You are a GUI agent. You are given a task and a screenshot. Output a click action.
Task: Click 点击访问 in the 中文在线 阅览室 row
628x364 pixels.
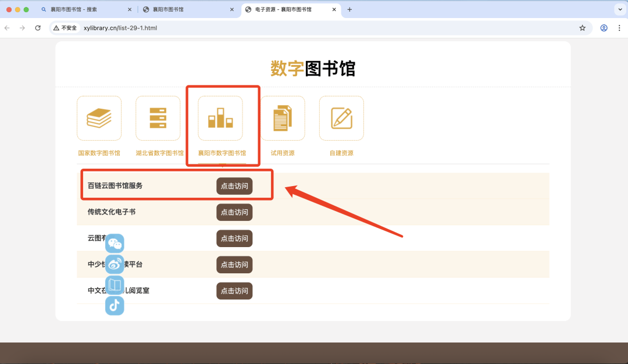click(x=234, y=291)
